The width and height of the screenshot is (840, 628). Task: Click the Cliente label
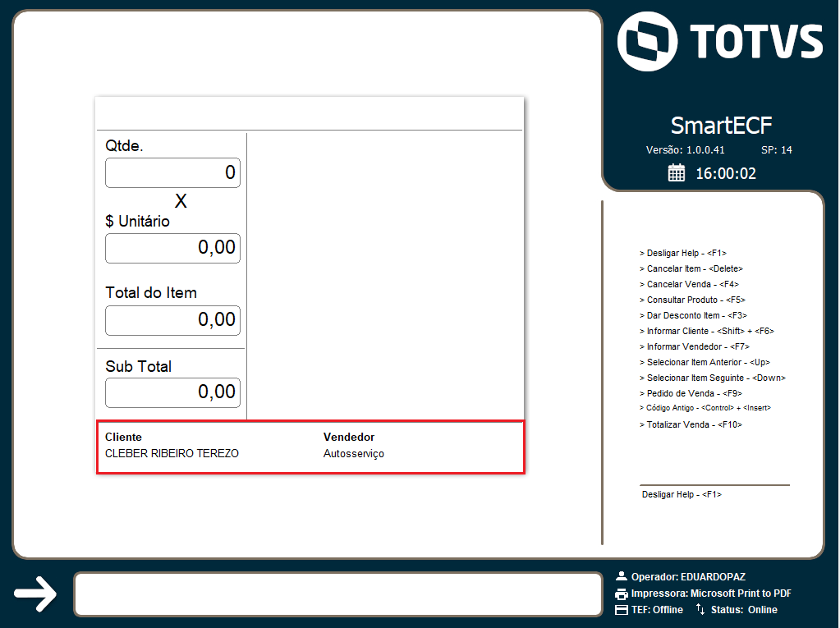pos(123,437)
